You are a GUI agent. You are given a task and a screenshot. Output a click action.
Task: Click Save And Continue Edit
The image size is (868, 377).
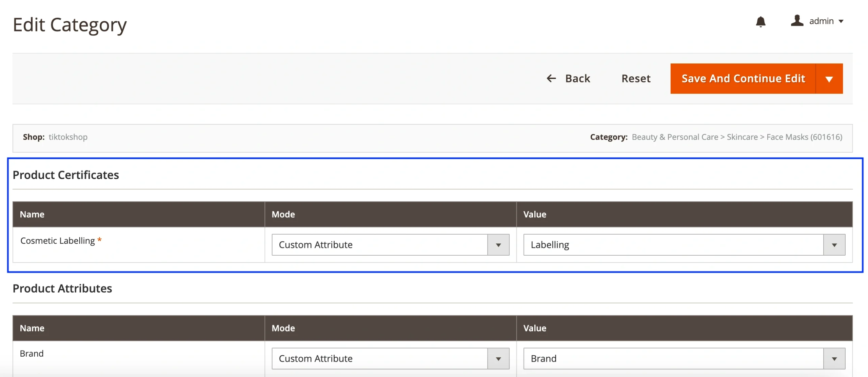tap(743, 78)
